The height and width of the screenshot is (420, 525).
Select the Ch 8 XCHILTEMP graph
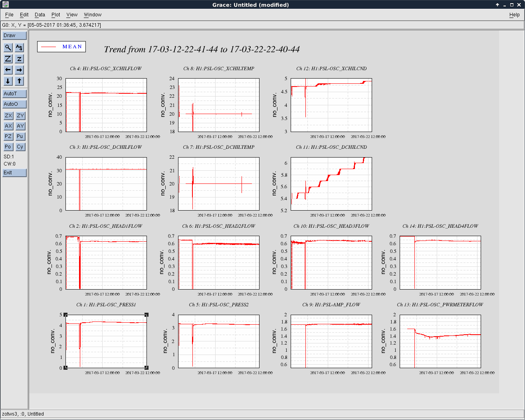(219, 105)
